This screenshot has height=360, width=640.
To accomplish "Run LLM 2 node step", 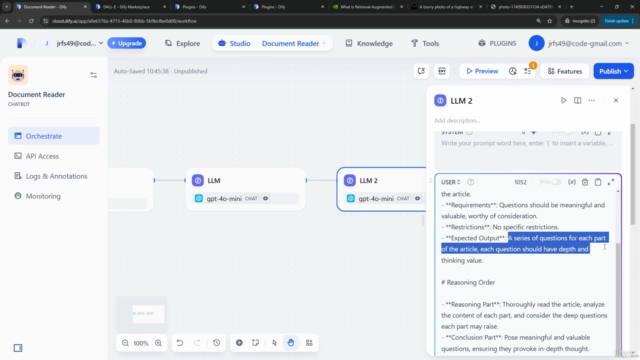I will (564, 100).
